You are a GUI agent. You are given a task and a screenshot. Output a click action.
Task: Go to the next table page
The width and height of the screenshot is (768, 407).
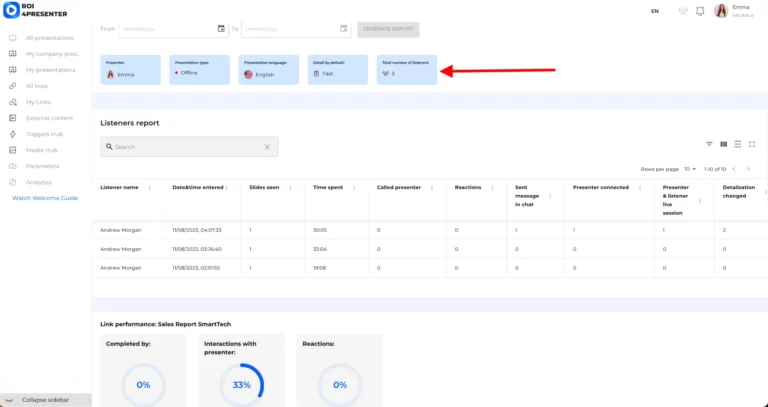(x=748, y=169)
